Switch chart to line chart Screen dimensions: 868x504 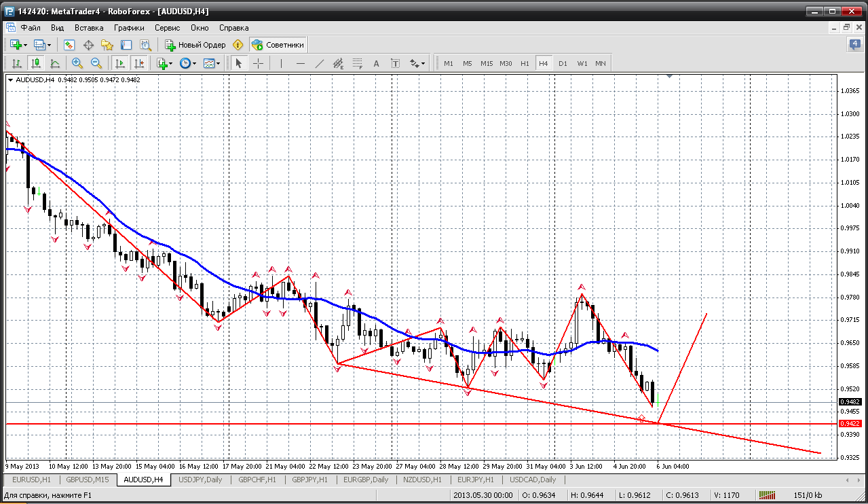coord(55,63)
